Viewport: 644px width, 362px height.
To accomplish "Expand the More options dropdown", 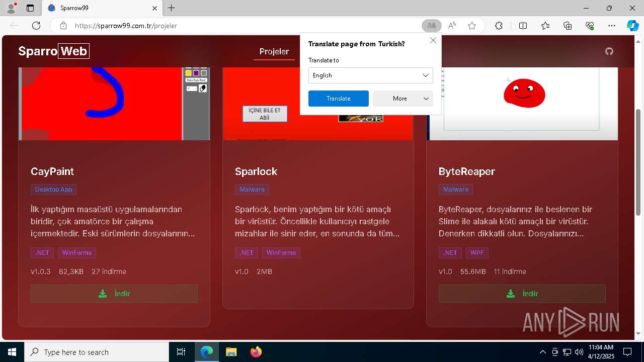I will (x=403, y=99).
